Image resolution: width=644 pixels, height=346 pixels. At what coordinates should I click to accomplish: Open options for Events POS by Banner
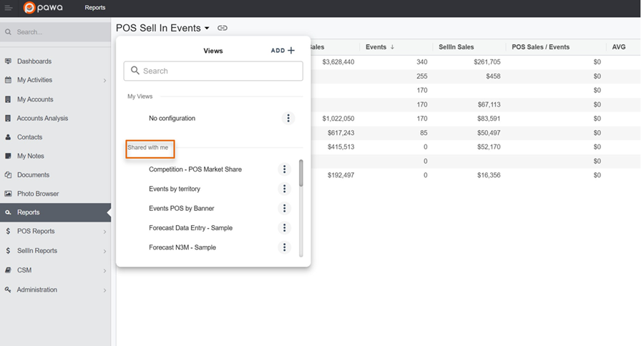point(284,208)
